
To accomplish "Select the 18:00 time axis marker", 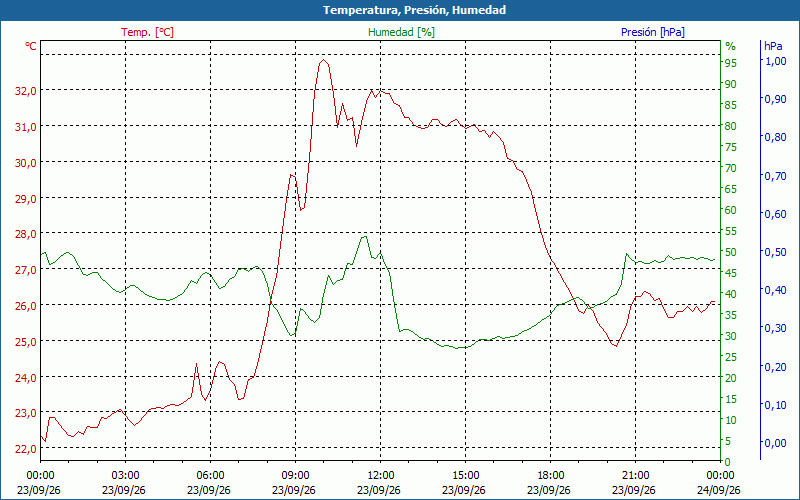I will (551, 476).
